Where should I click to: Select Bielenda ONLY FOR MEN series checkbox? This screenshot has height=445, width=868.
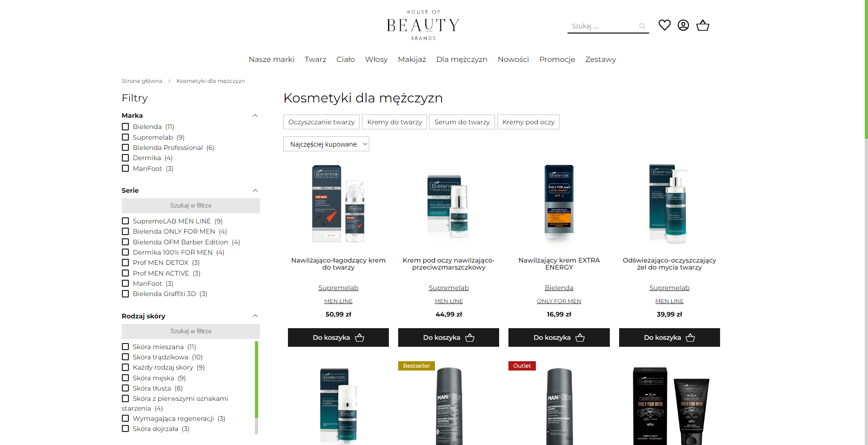click(x=126, y=231)
